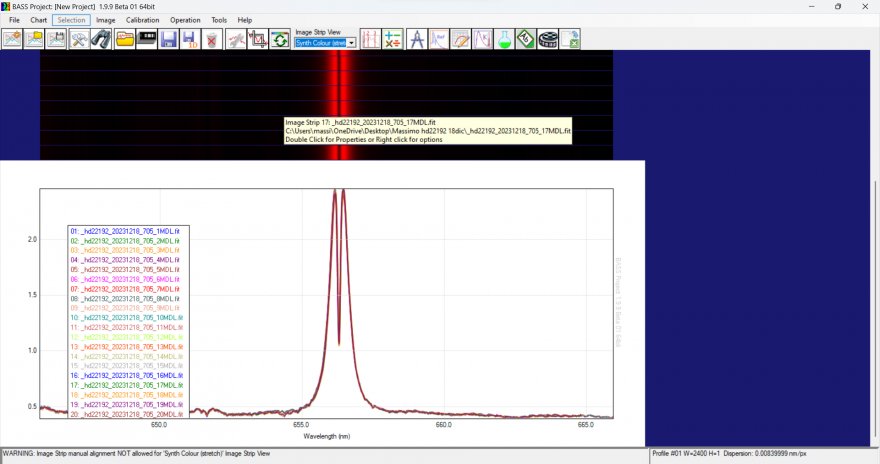Click the binoculars search icon
The width and height of the screenshot is (880, 464).
101,39
